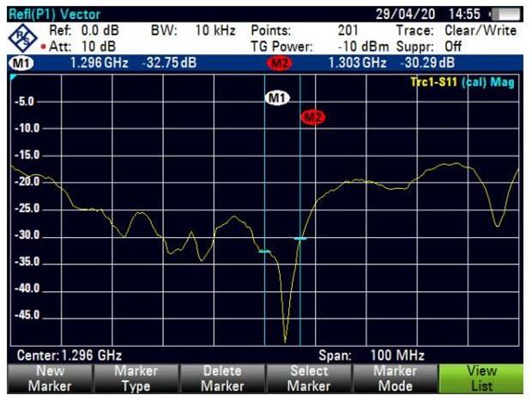Click the Span: 100 MHz readout

pyautogui.click(x=372, y=355)
